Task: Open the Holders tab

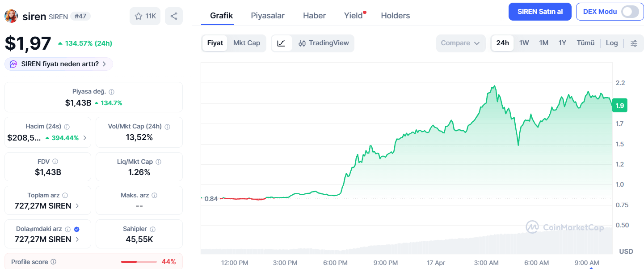Action: coord(395,15)
